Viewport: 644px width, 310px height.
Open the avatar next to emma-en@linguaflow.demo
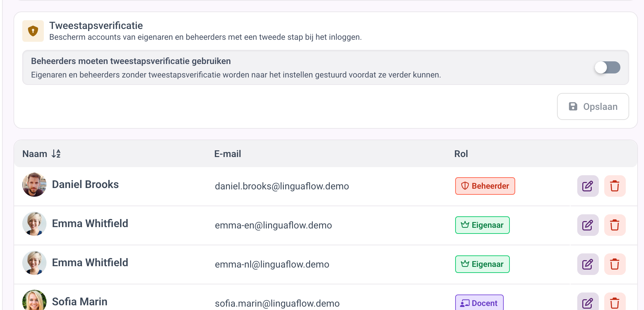pyautogui.click(x=34, y=224)
